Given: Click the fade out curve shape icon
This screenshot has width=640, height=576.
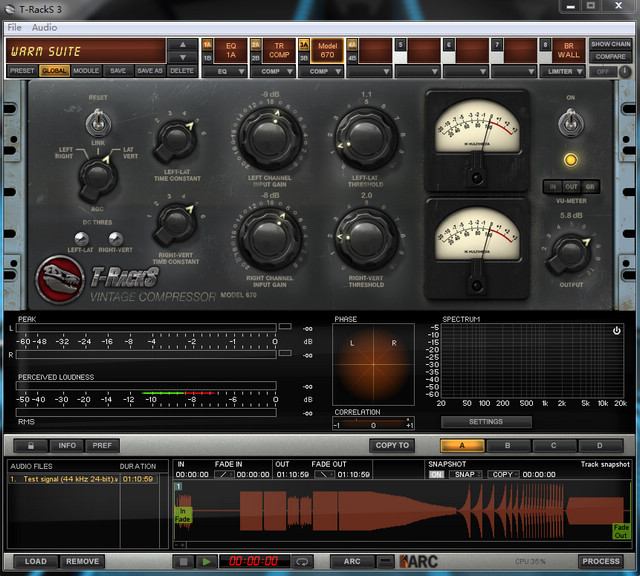Looking at the screenshot, I should pos(325,474).
